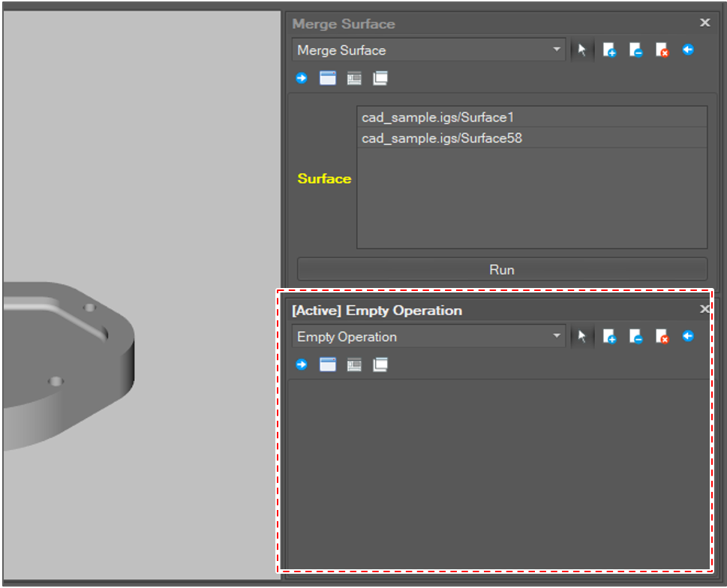This screenshot has height=588, width=727.
Task: Click the stacked windows icon in Merge Surface panel
Action: 380,78
